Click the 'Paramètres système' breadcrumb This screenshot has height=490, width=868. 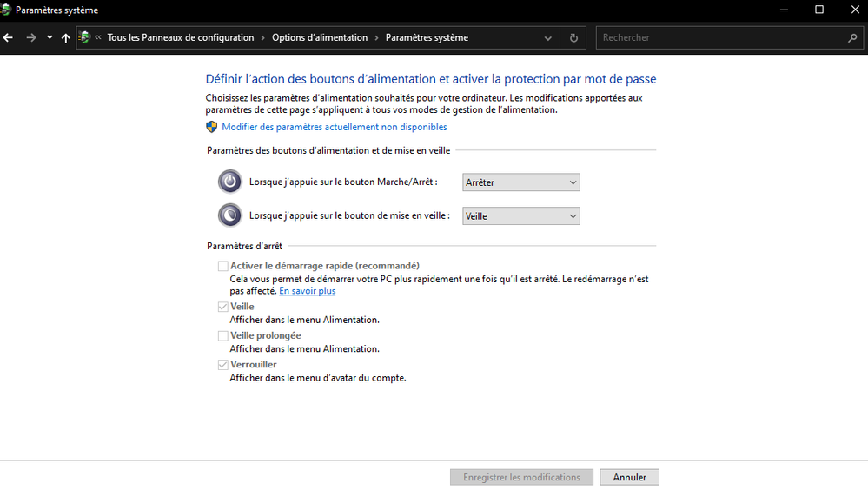427,37
